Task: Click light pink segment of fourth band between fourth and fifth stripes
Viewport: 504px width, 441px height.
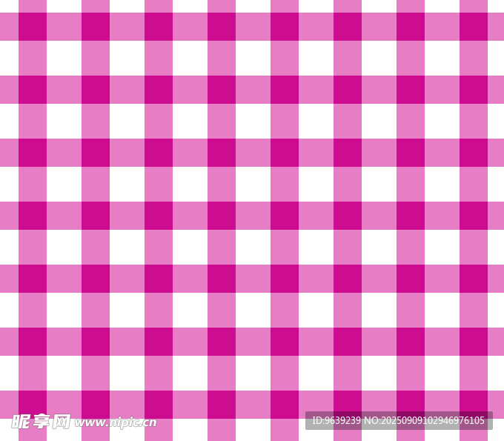Action: pyautogui.click(x=253, y=216)
